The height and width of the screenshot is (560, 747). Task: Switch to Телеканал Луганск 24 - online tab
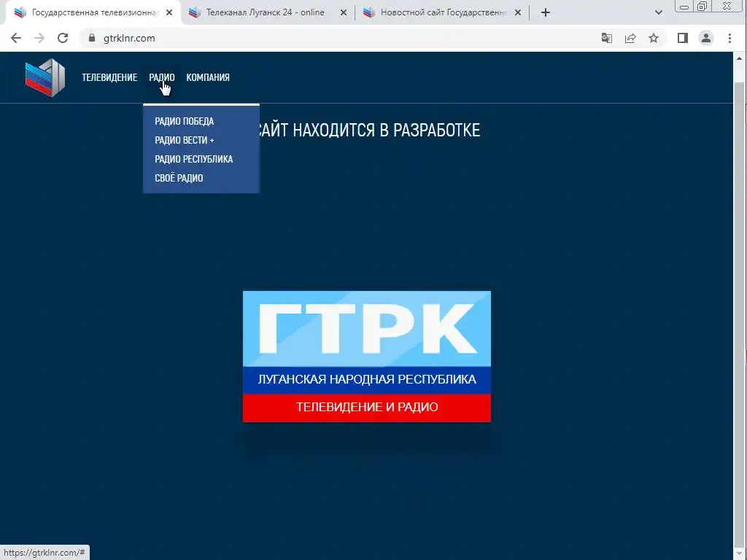265,12
